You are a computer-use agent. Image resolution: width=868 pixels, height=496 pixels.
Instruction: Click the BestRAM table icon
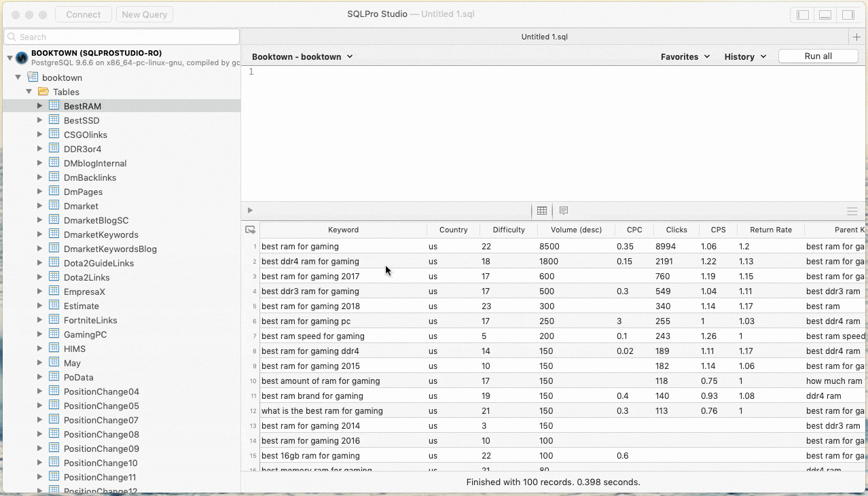54,105
